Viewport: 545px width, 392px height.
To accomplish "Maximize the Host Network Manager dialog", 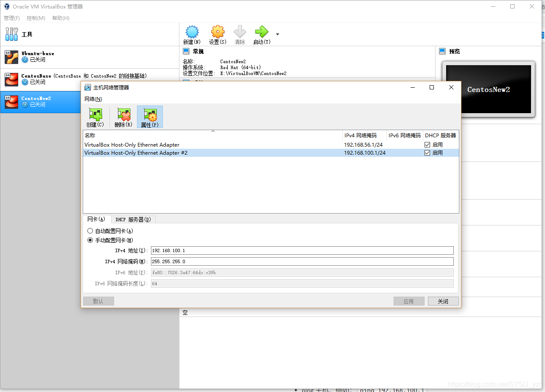I will (x=432, y=87).
